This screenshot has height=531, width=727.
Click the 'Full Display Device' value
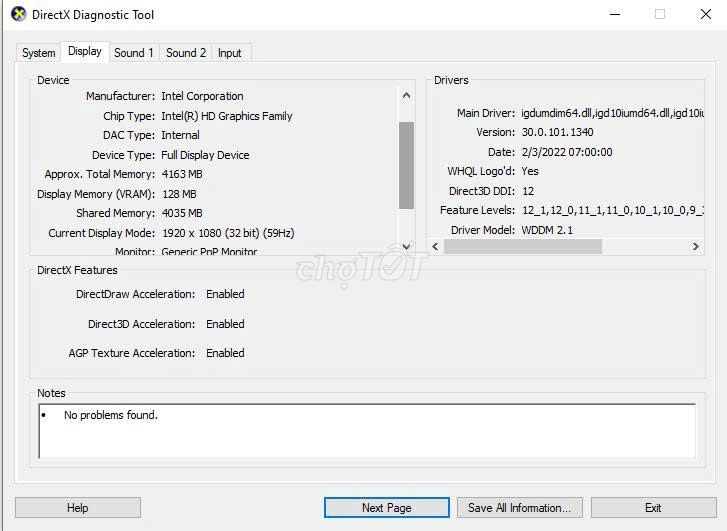click(205, 155)
